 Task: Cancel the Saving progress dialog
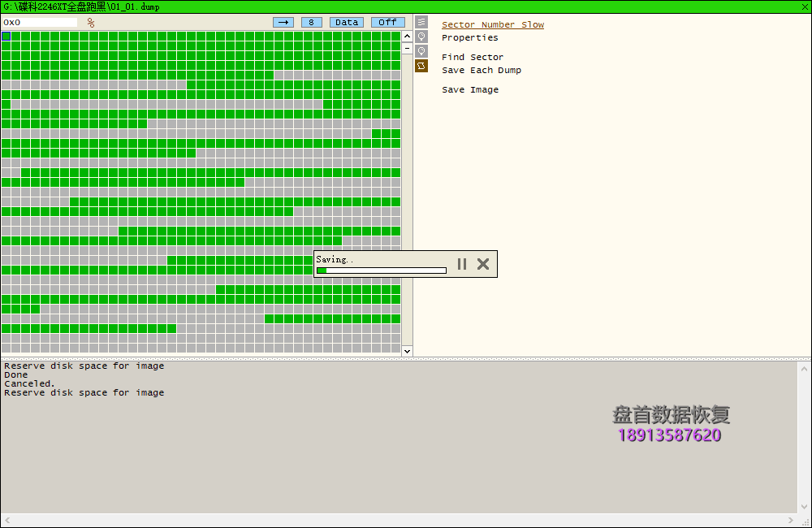coord(483,264)
